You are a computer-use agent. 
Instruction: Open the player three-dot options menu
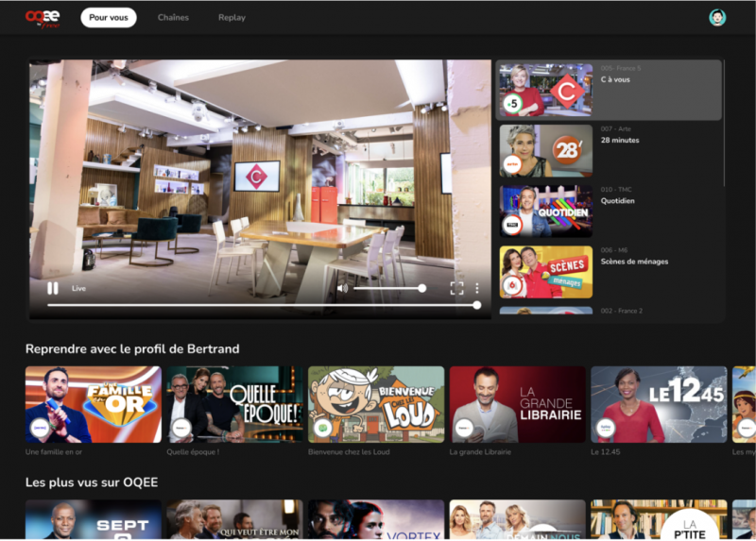pos(477,288)
